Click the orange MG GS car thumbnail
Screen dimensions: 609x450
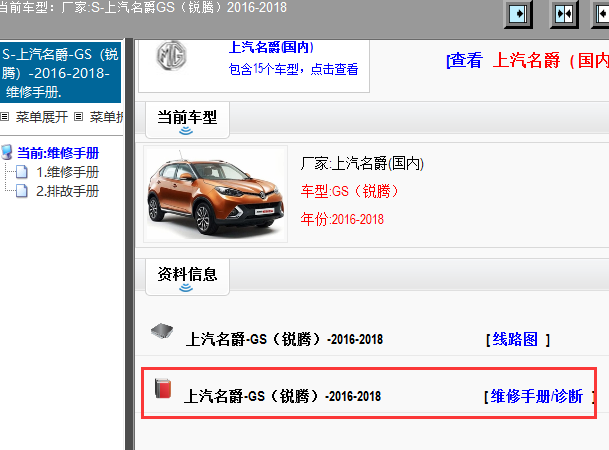[x=216, y=194]
